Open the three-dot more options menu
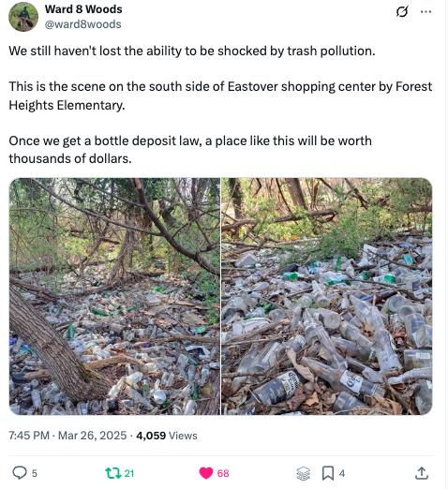 coord(426,12)
